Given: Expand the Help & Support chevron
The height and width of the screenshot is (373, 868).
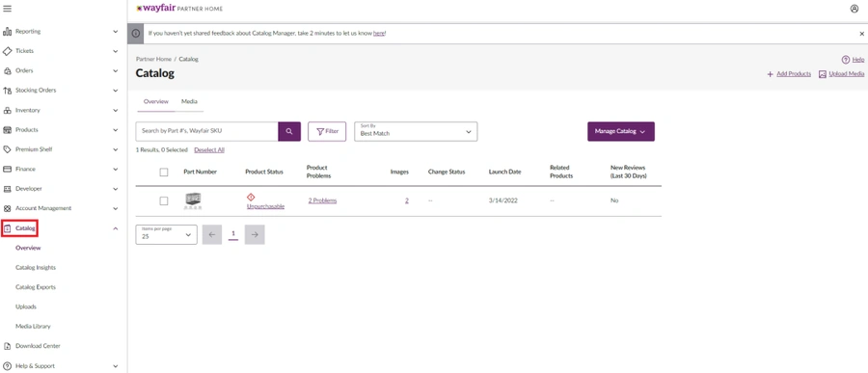Looking at the screenshot, I should 115,366.
